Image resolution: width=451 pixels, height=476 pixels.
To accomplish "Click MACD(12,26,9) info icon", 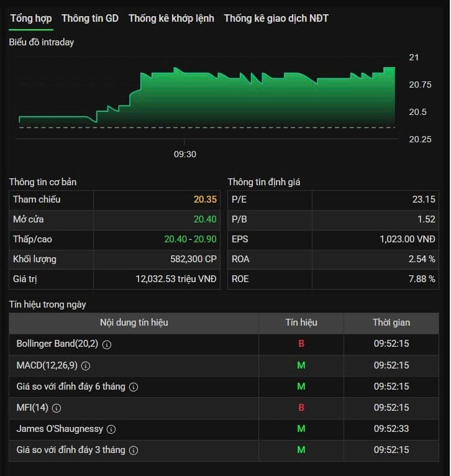I will 86,366.
